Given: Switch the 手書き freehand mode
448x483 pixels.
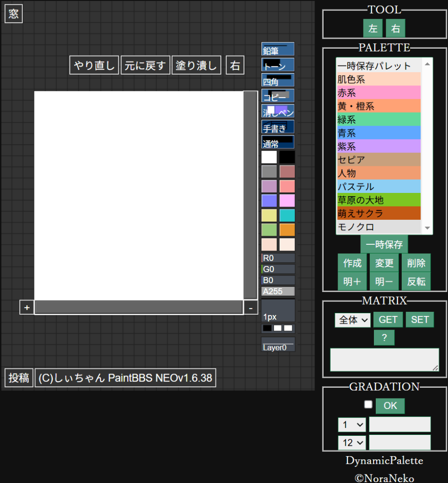Looking at the screenshot, I should 278,127.
